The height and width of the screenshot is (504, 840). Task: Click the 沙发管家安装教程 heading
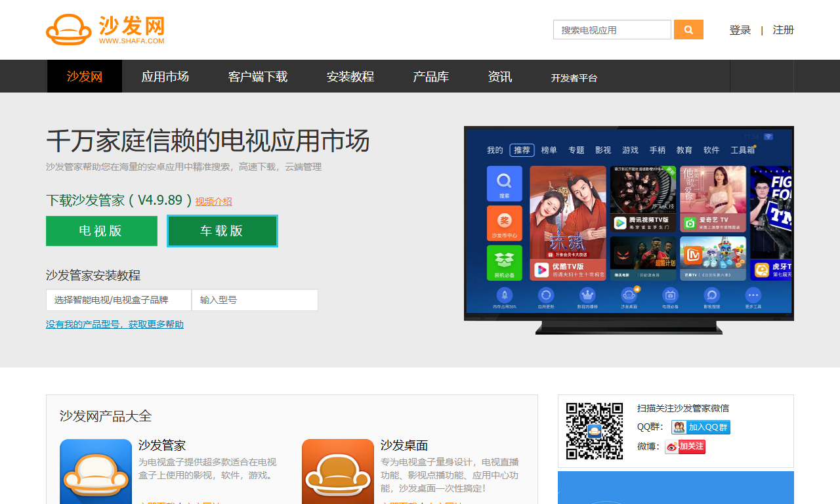[x=93, y=275]
